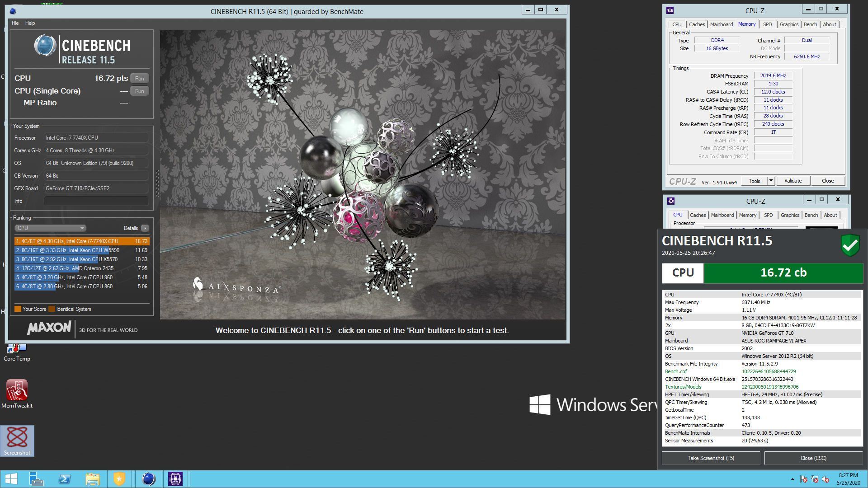The image size is (868, 488).
Task: Click the action center flag tray icon
Action: pos(804,479)
